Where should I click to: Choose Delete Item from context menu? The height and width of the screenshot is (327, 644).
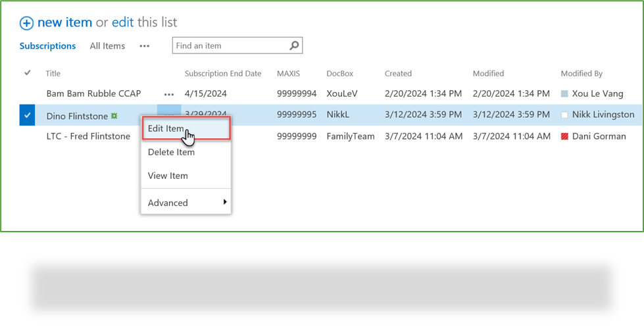click(x=186, y=152)
